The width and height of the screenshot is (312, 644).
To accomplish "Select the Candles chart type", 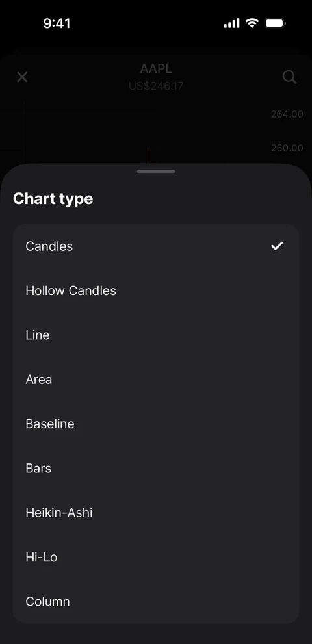I will coord(156,246).
